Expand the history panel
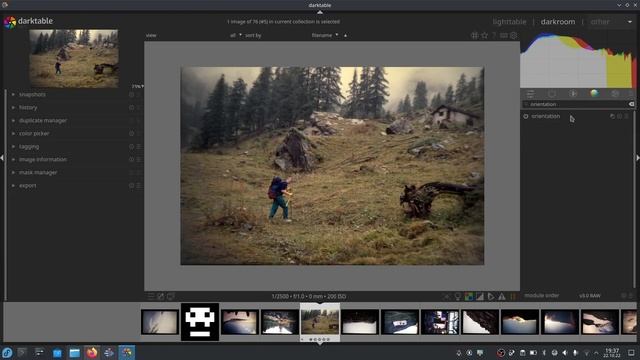Screen dimensions: 640x360 (x=28, y=107)
